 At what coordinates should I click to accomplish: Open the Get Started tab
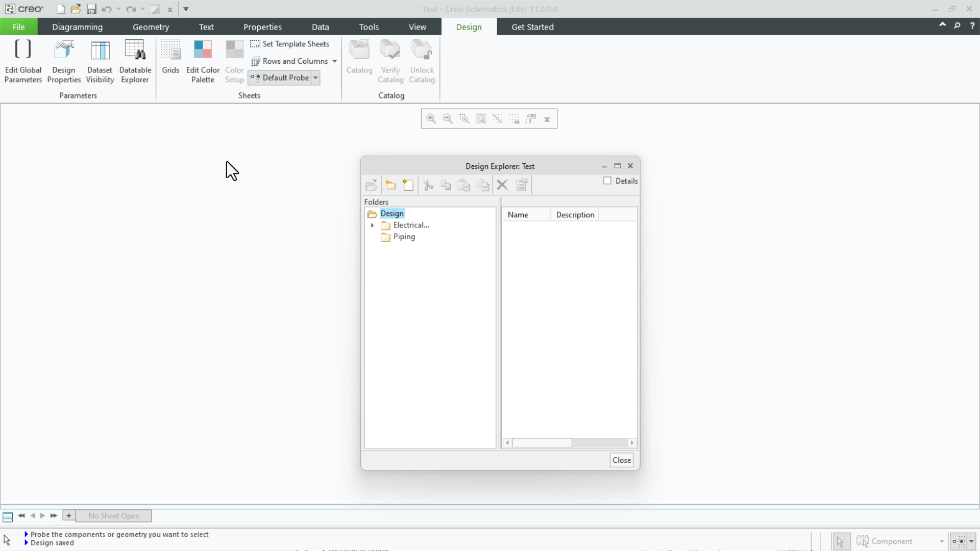(x=532, y=27)
